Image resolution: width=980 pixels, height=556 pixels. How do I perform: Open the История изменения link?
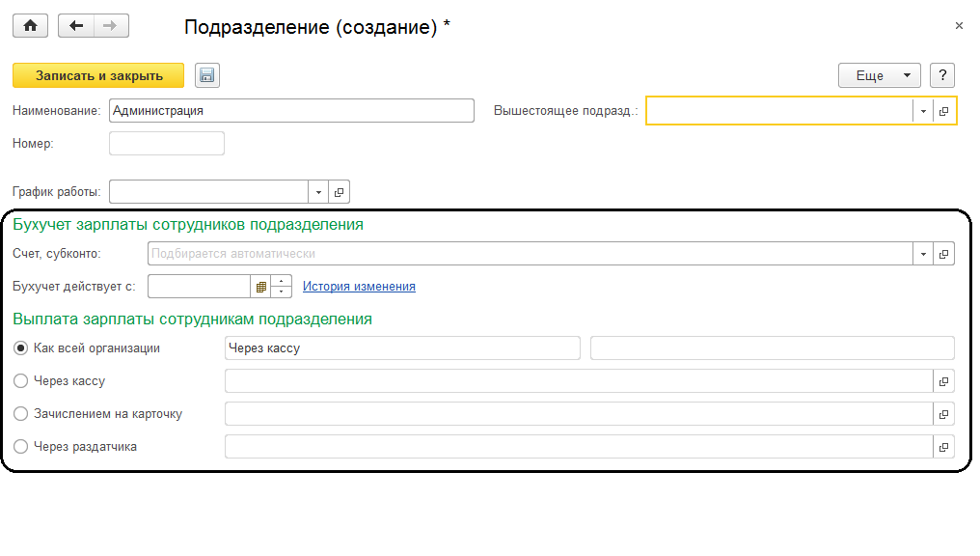point(359,287)
